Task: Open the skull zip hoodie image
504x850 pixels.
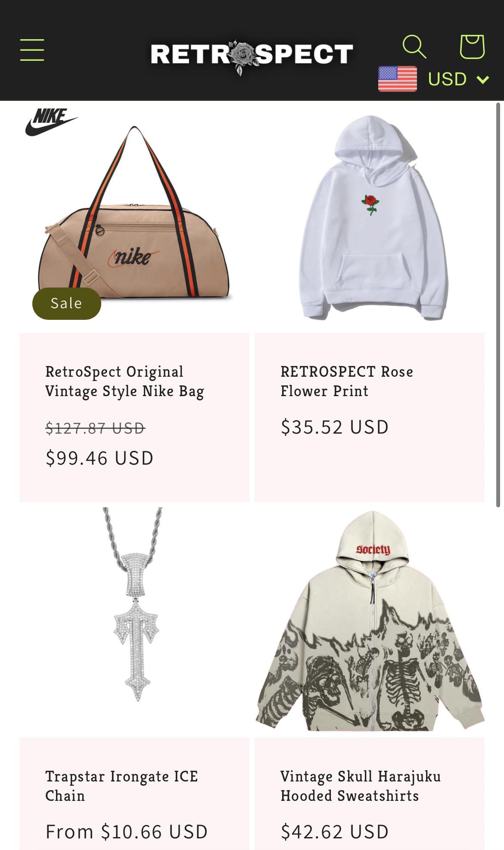Action: point(370,621)
